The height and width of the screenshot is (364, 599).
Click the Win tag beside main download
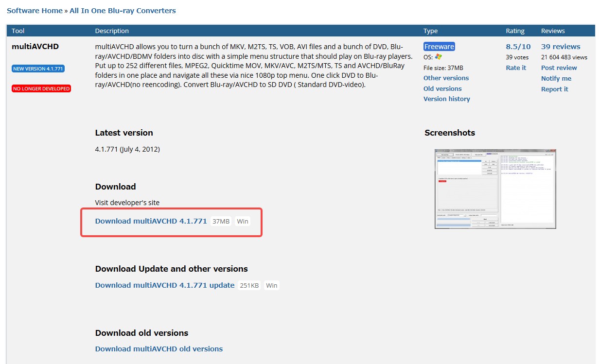pyautogui.click(x=243, y=221)
